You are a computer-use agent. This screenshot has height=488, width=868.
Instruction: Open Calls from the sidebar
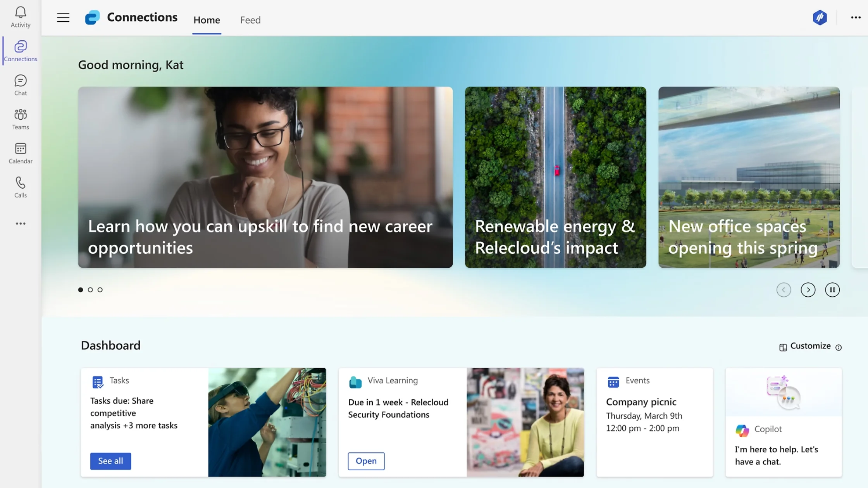pyautogui.click(x=21, y=187)
